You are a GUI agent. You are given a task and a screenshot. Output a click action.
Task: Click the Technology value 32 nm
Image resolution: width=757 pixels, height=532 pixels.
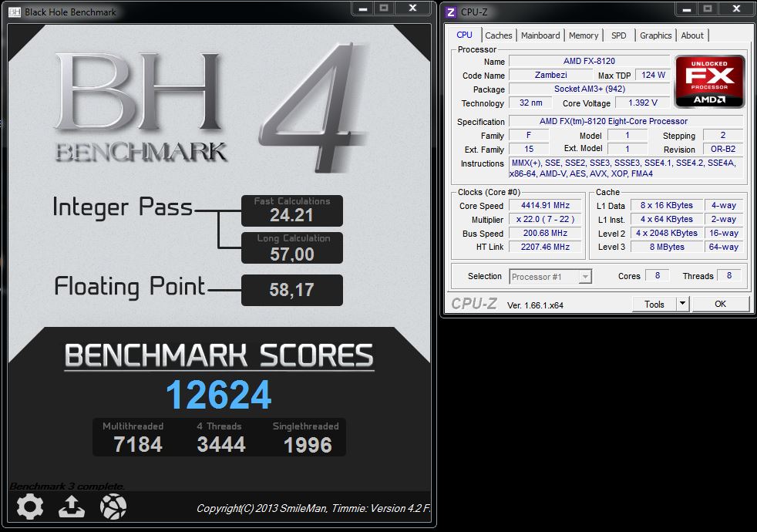click(x=530, y=103)
